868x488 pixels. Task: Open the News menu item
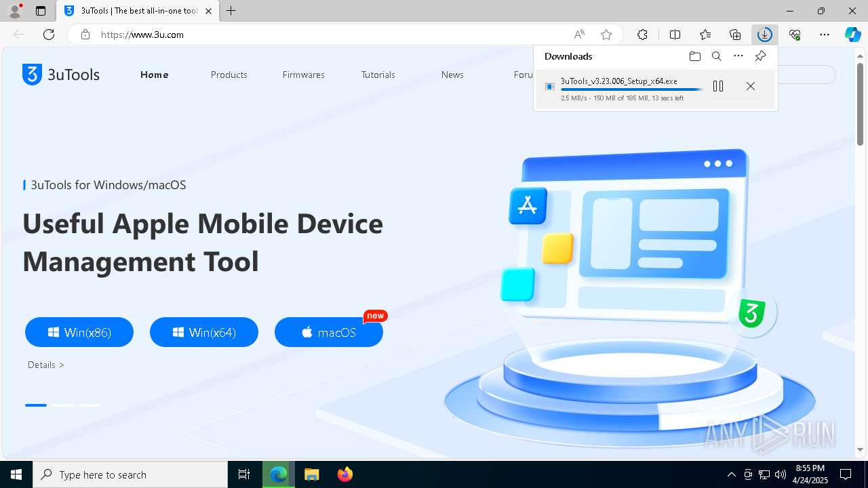[452, 75]
